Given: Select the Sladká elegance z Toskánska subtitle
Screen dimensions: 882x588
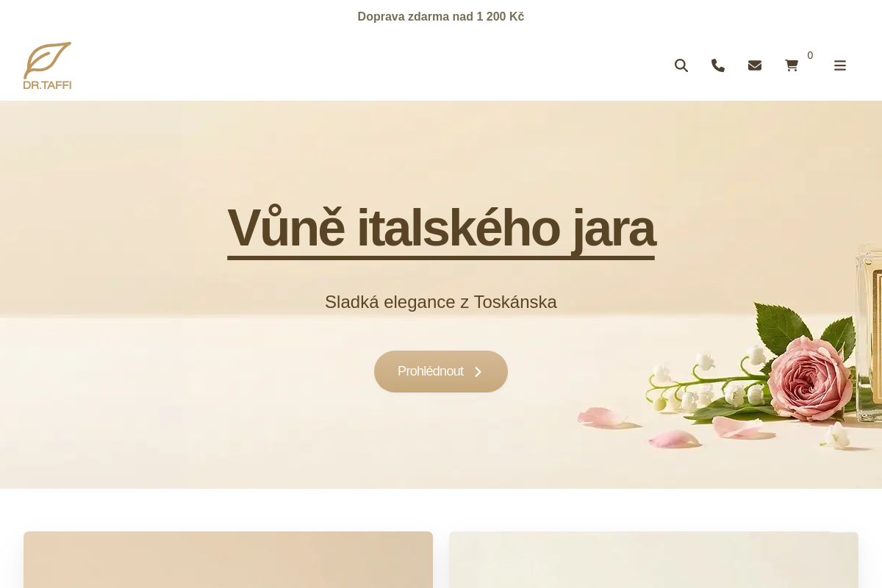Looking at the screenshot, I should point(441,302).
